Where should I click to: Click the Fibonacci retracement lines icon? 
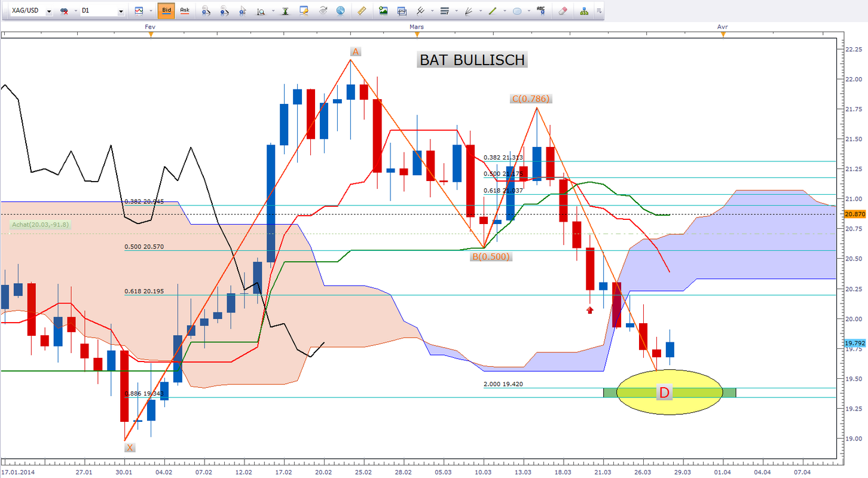[x=444, y=11]
